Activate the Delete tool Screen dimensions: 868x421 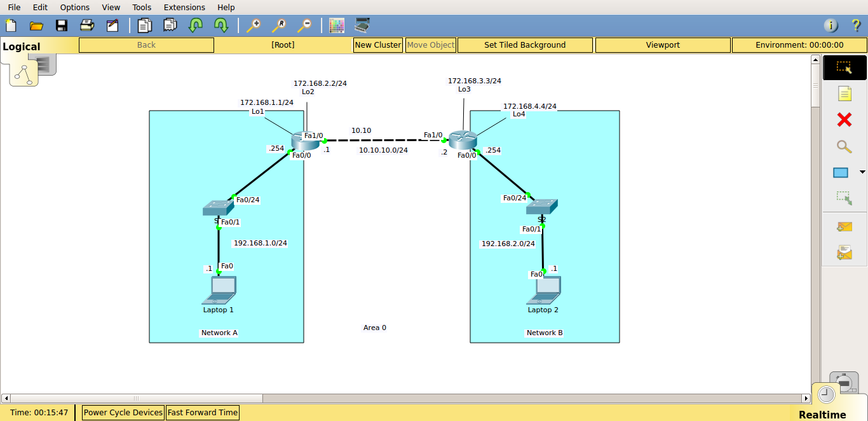tap(844, 120)
